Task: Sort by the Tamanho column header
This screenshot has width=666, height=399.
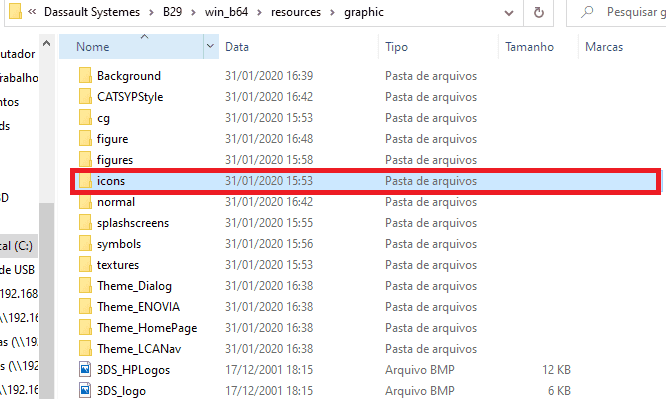Action: point(538,47)
